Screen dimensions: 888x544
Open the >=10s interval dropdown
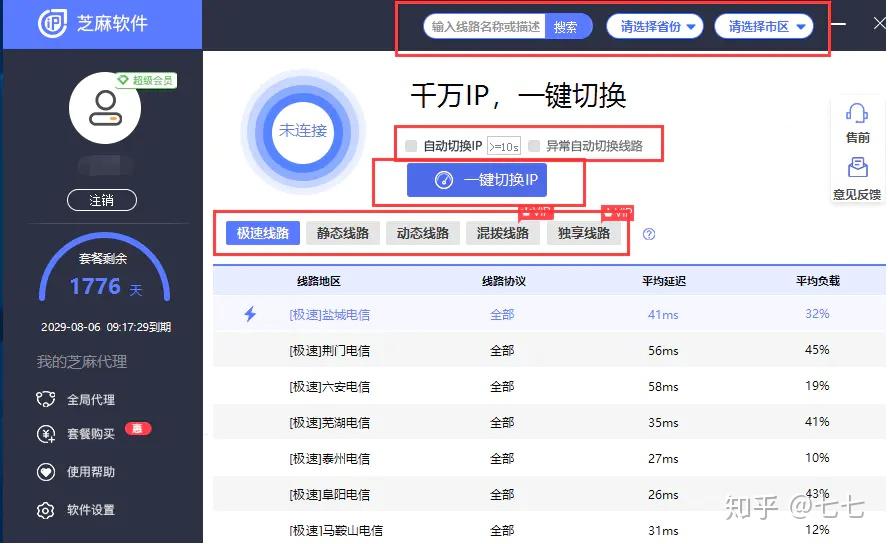point(503,147)
